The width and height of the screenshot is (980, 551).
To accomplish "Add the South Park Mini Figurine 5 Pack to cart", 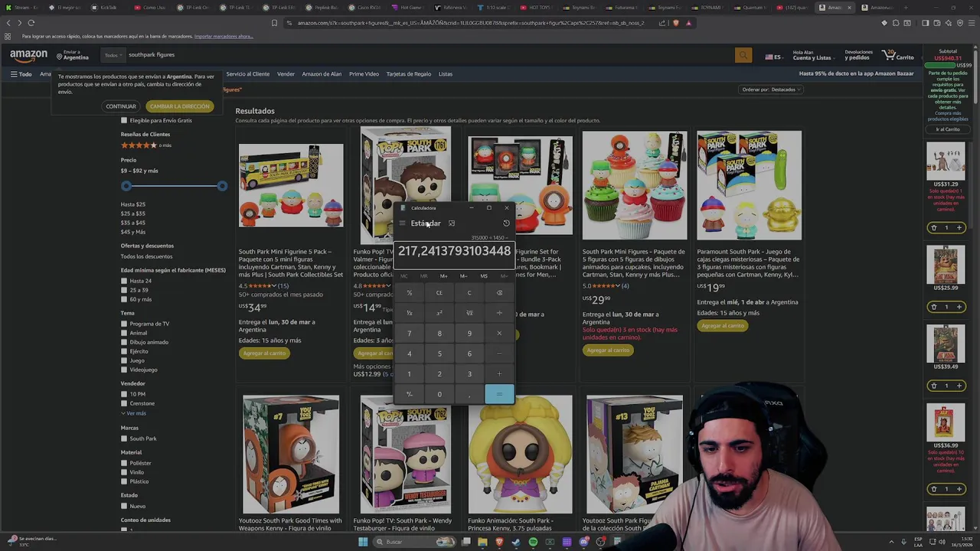I will pyautogui.click(x=264, y=353).
